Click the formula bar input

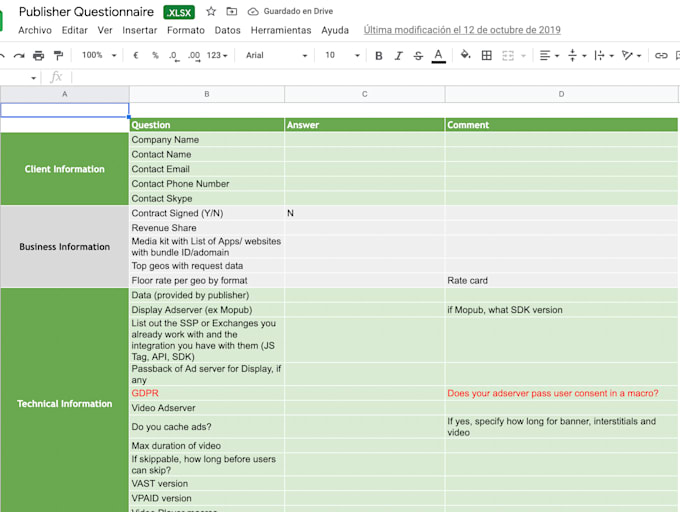(375, 78)
